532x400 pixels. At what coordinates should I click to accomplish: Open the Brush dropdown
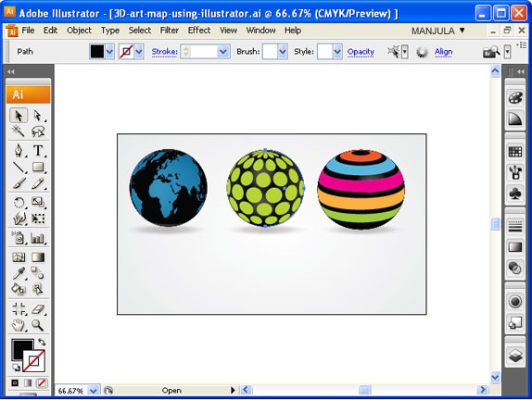(283, 52)
